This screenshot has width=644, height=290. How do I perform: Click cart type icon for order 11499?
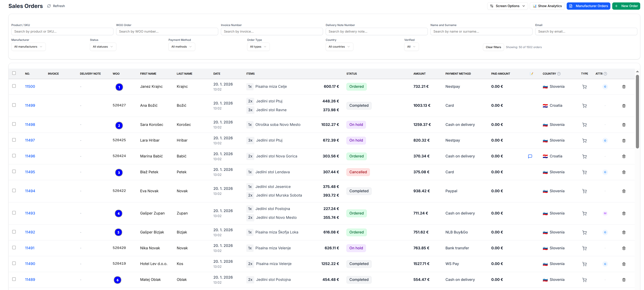(x=584, y=106)
